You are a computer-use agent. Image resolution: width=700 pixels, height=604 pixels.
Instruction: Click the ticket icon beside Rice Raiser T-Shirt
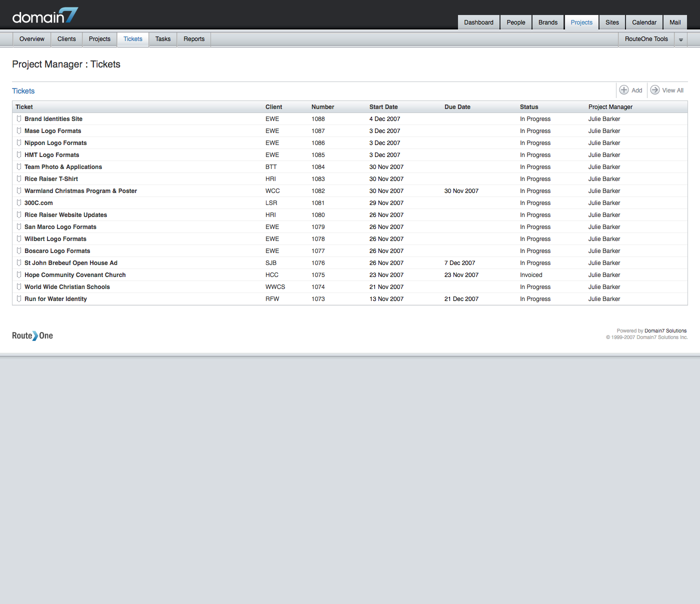[x=19, y=179]
